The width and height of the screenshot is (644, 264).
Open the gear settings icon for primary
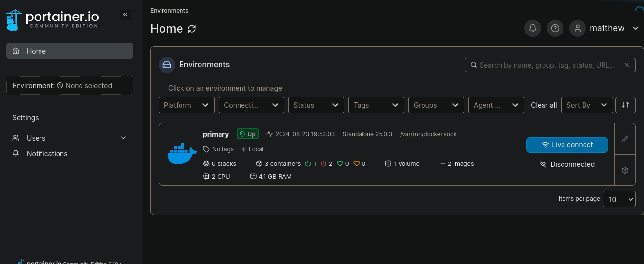coord(625,170)
